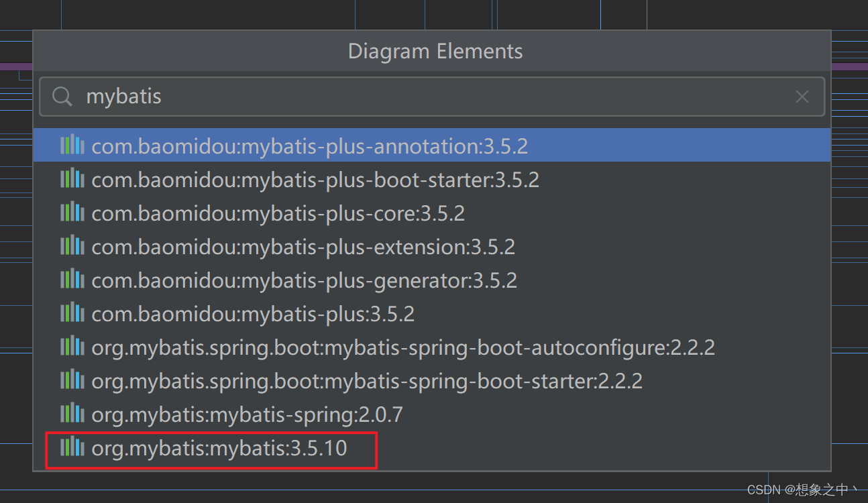Click library icon of mybatis-plus-core:3.5.2
This screenshot has height=503, width=868.
pyautogui.click(x=72, y=212)
